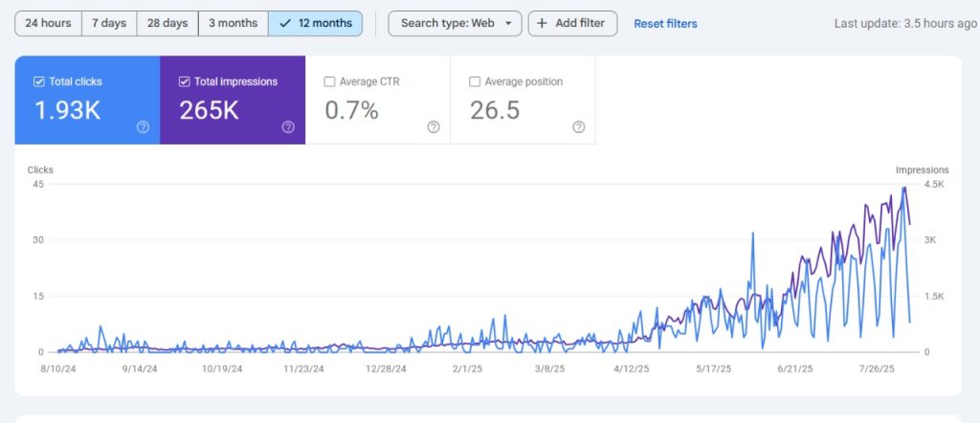Click help icon on Total clicks card
The image size is (980, 423).
tap(143, 127)
